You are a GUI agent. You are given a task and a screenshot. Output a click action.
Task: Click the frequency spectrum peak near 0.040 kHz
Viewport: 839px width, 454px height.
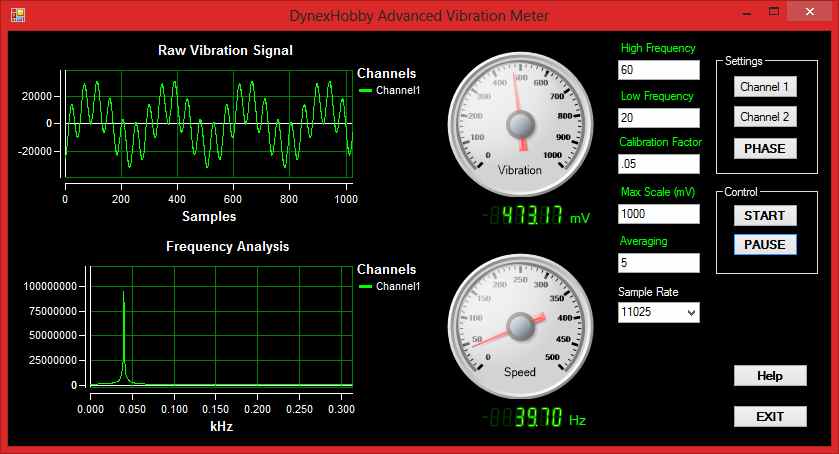[124, 294]
